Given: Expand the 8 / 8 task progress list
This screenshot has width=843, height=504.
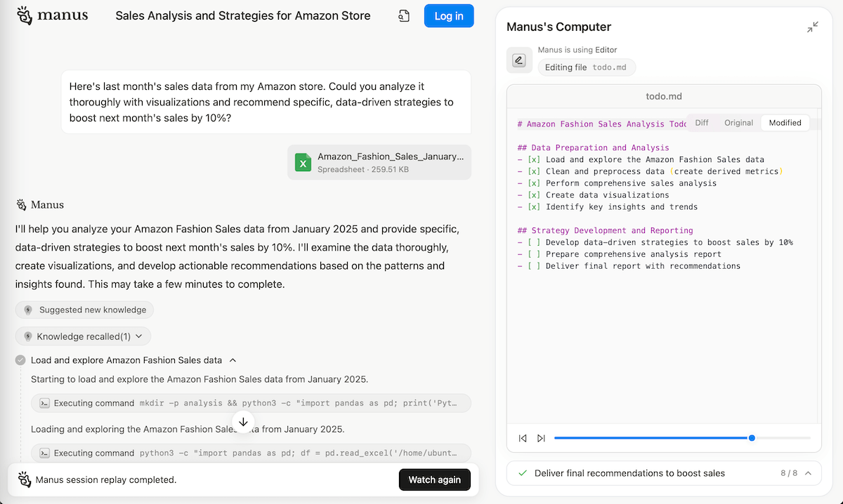Looking at the screenshot, I should (808, 473).
